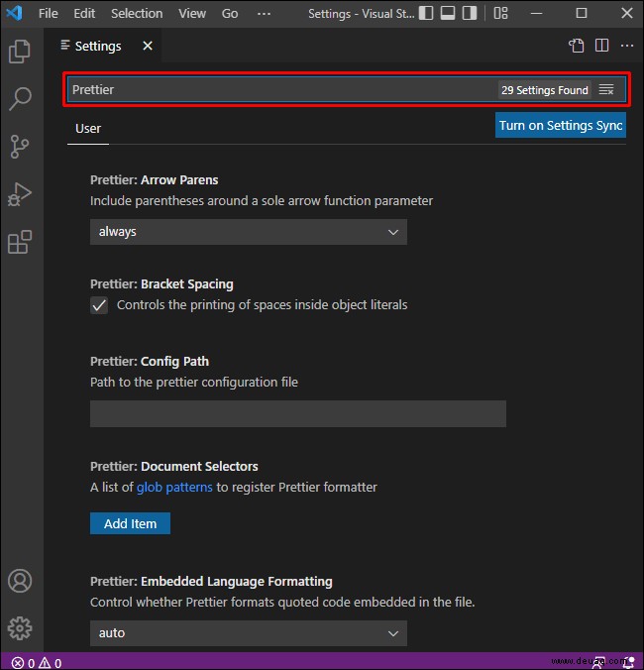Screen dimensions: 644x670
Task: Expand the overflow menu ellipsis in menu bar
Action: coord(264,14)
